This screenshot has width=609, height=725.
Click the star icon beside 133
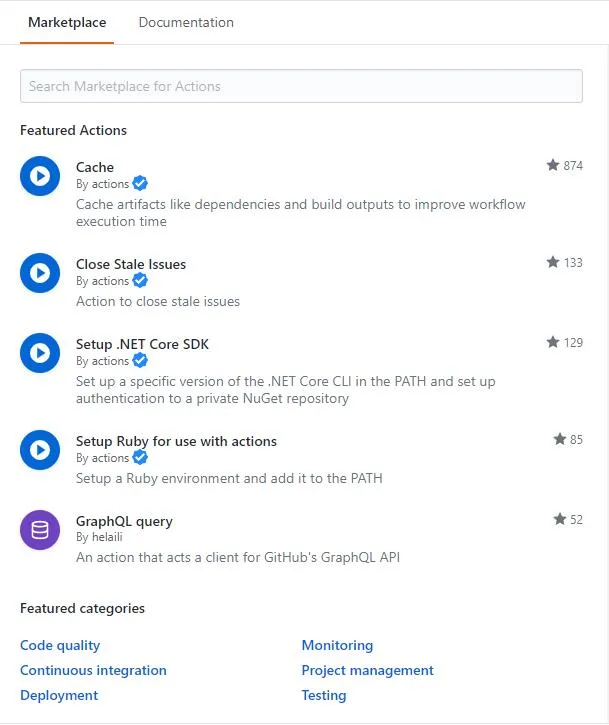pyautogui.click(x=553, y=262)
